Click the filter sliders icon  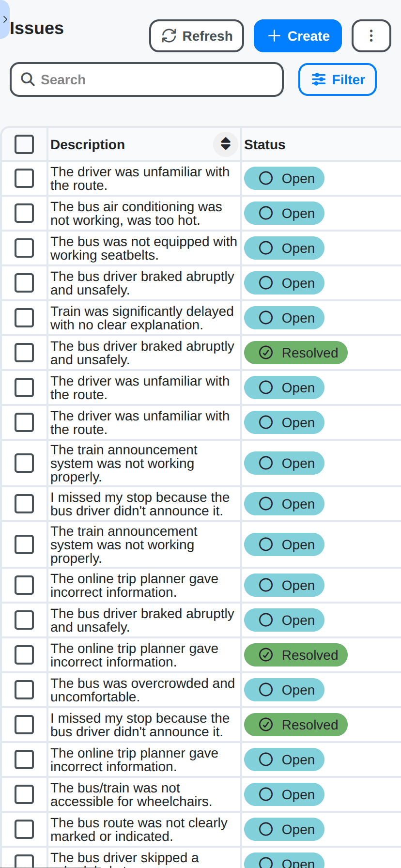click(319, 79)
